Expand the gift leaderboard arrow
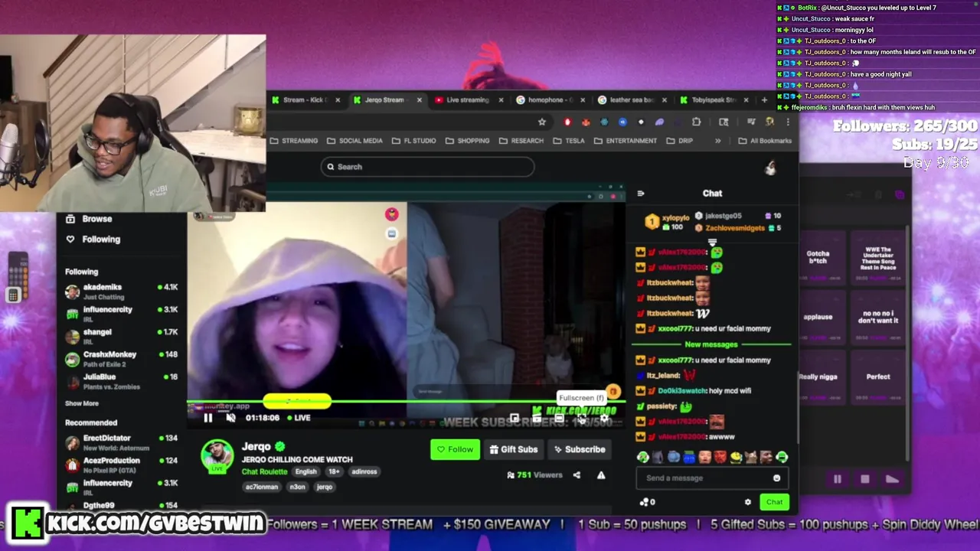 pos(712,242)
